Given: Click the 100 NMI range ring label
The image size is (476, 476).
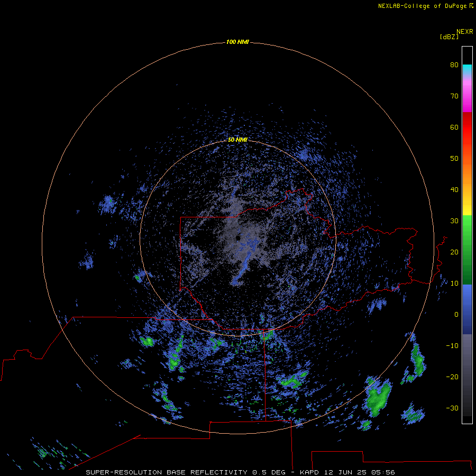Looking at the screenshot, I should point(237,42).
